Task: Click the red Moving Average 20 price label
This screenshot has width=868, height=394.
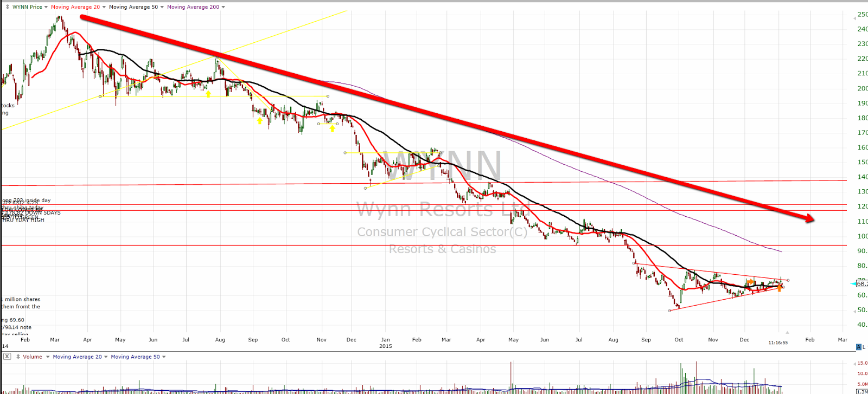Action: point(75,7)
